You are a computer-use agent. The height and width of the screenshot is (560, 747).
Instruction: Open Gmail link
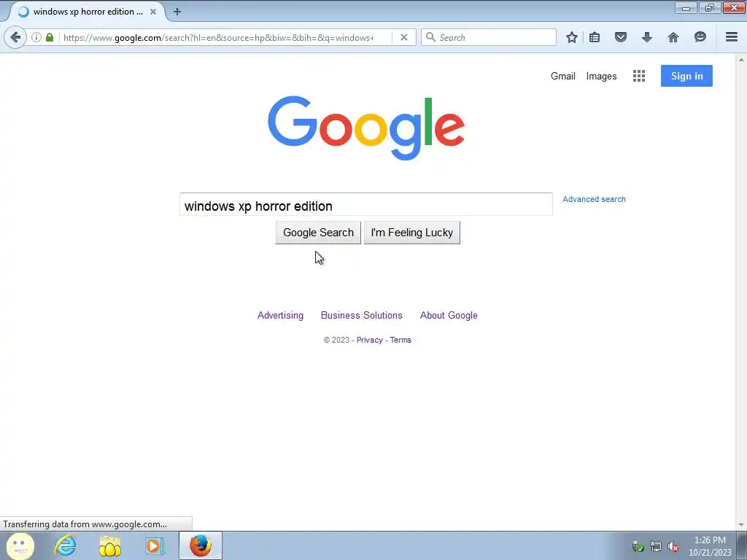(x=563, y=76)
